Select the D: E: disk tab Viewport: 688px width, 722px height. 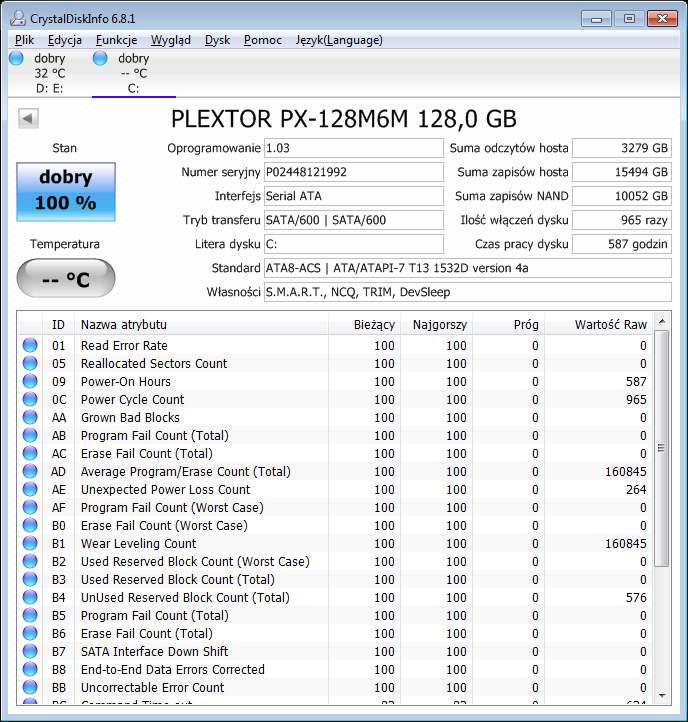(50, 73)
